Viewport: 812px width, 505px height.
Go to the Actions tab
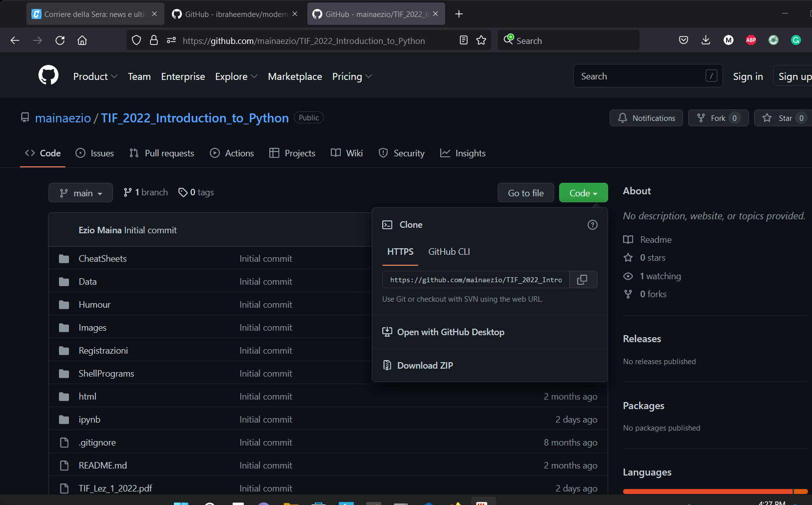pos(232,153)
